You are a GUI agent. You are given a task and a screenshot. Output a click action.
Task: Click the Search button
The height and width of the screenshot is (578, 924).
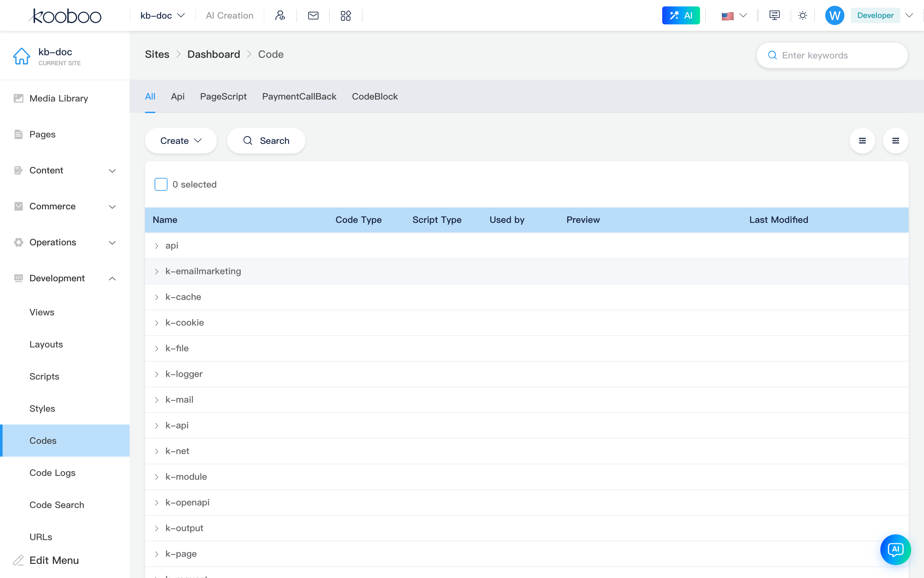coord(266,141)
